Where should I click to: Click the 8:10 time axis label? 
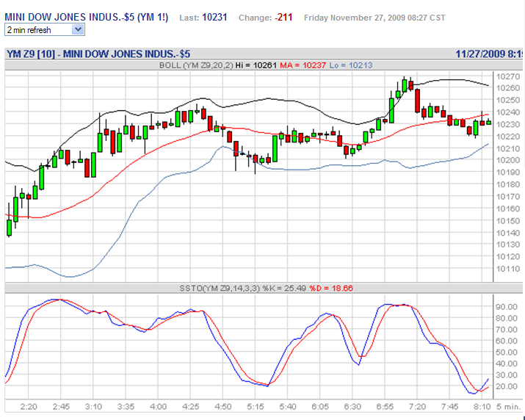[x=482, y=407]
